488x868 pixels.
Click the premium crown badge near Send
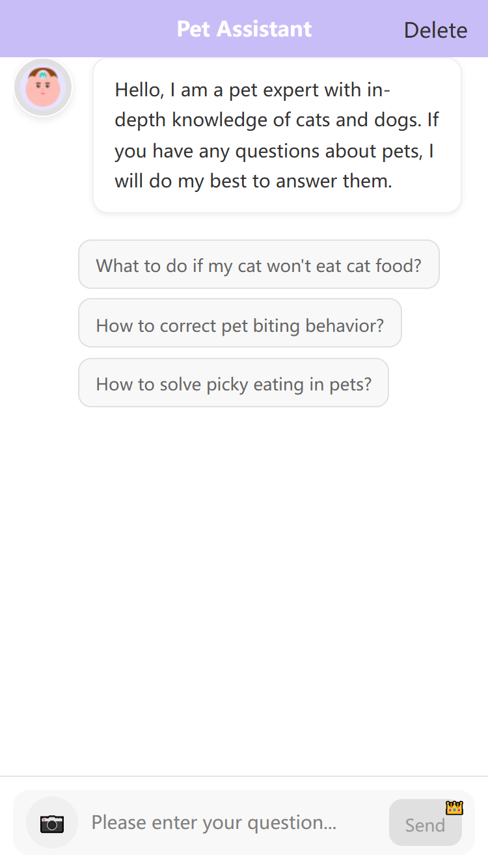454,807
